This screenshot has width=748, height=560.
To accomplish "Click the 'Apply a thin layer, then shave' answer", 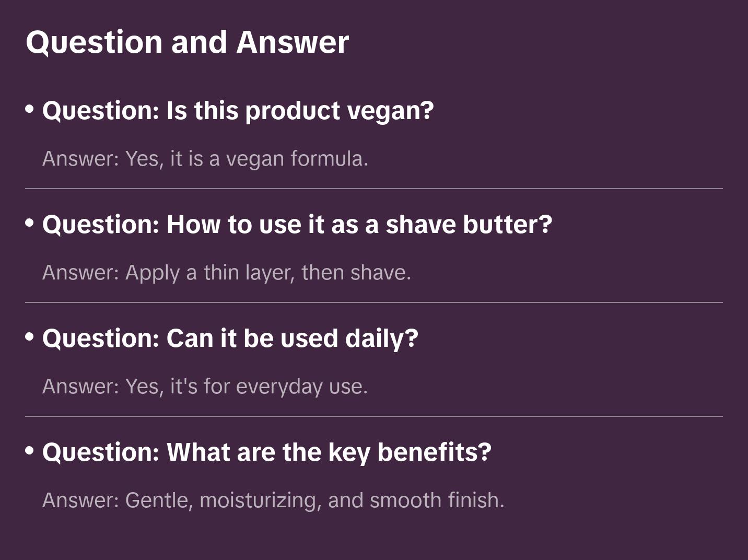I will click(x=268, y=273).
